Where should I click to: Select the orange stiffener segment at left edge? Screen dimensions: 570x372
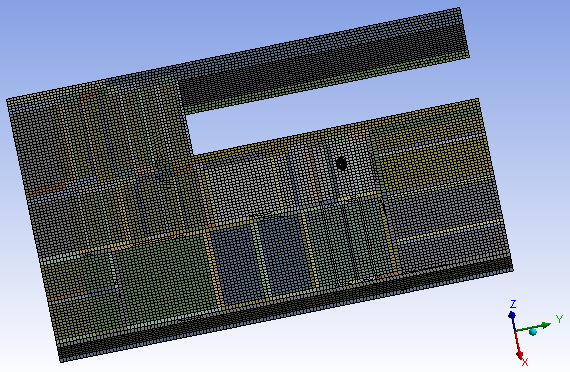[x=45, y=190]
